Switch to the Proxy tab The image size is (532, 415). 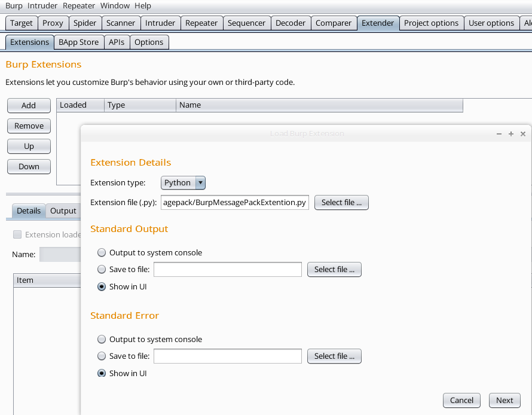tap(53, 23)
